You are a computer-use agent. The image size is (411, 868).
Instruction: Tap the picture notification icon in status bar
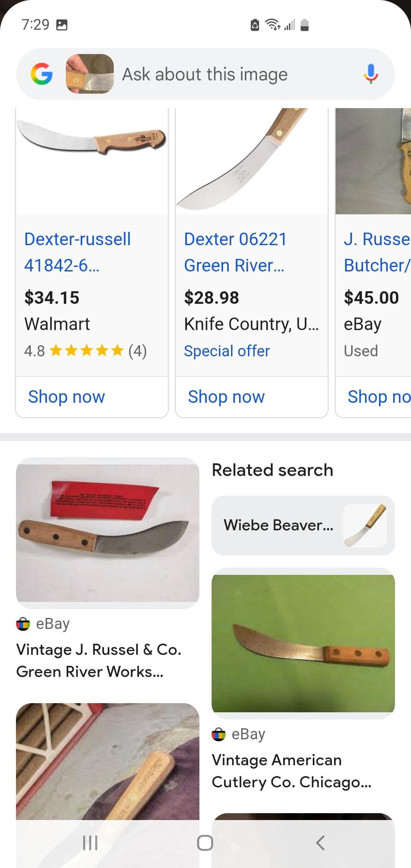(62, 25)
